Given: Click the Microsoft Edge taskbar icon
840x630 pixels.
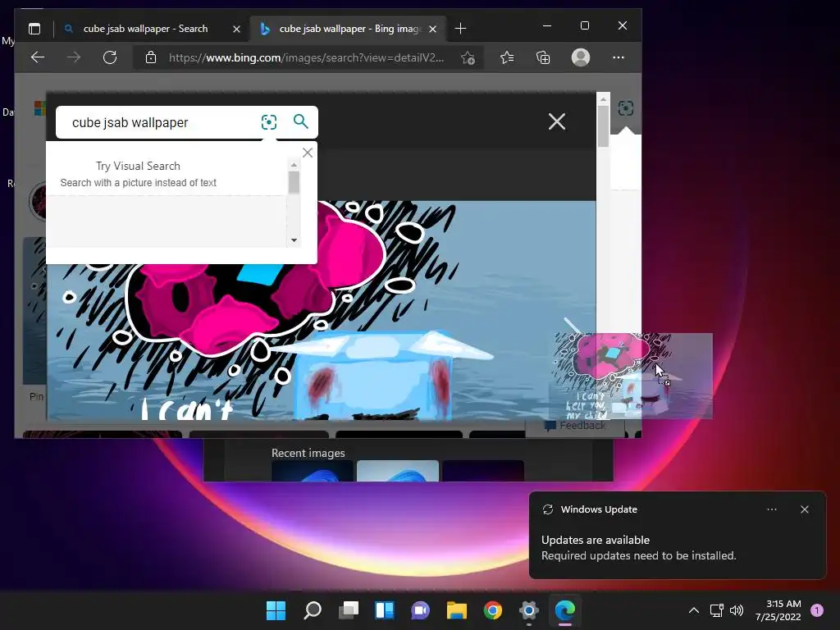Looking at the screenshot, I should 565,610.
